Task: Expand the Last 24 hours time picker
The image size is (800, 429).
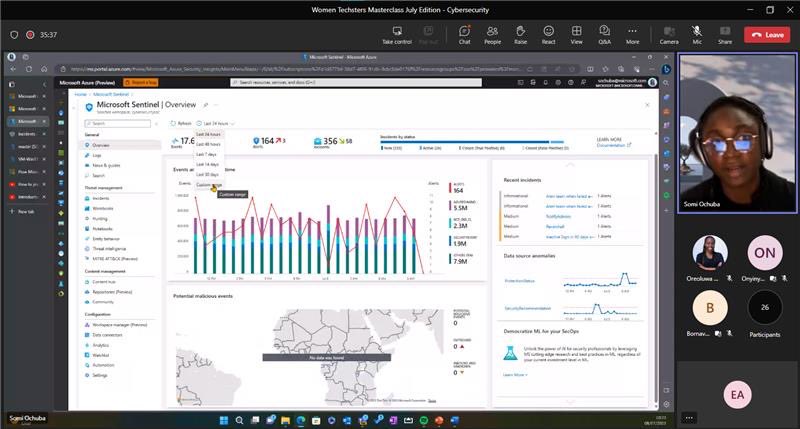Action: pyautogui.click(x=216, y=123)
